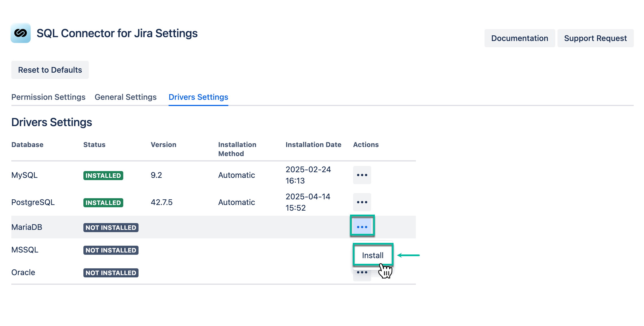Click the Support Request button
This screenshot has width=644, height=326.
pyautogui.click(x=595, y=38)
